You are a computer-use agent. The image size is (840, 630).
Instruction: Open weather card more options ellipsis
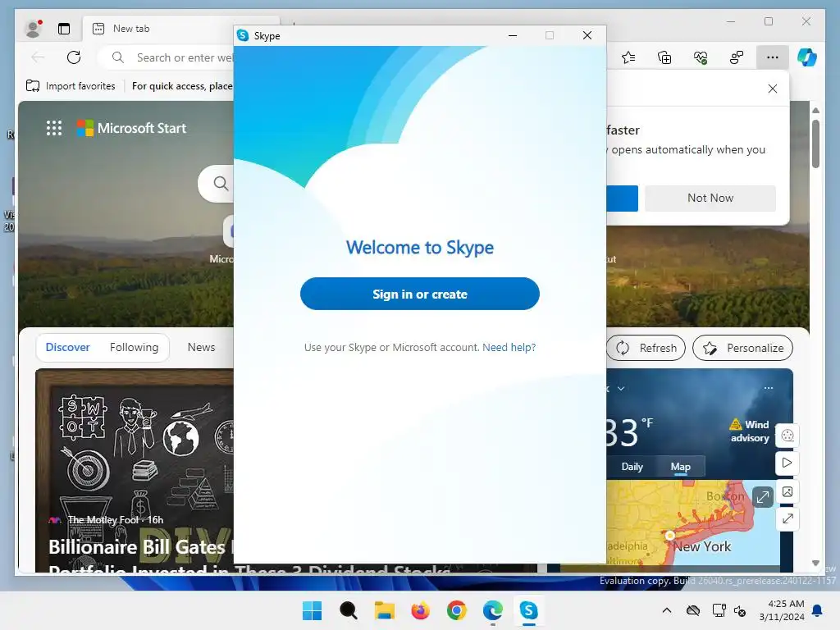(x=769, y=388)
